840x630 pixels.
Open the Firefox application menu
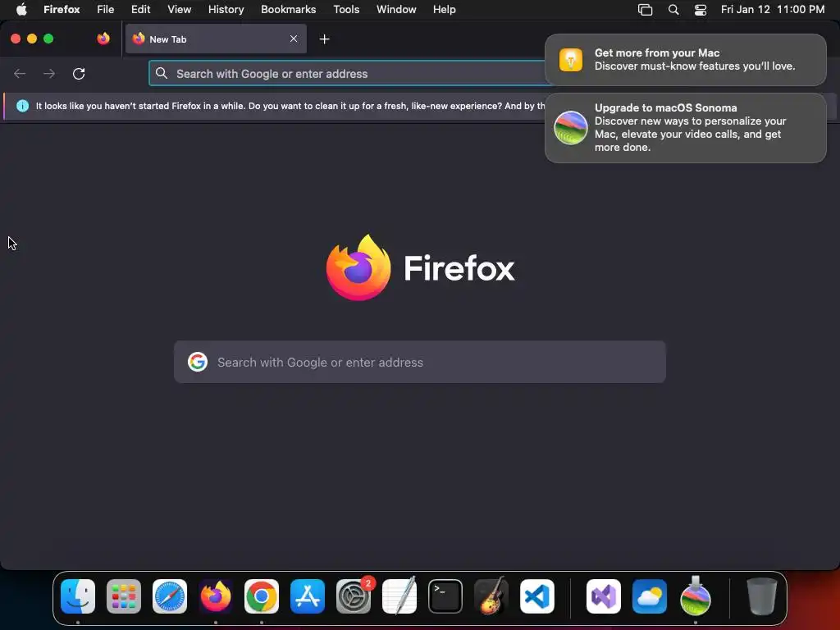(x=62, y=10)
